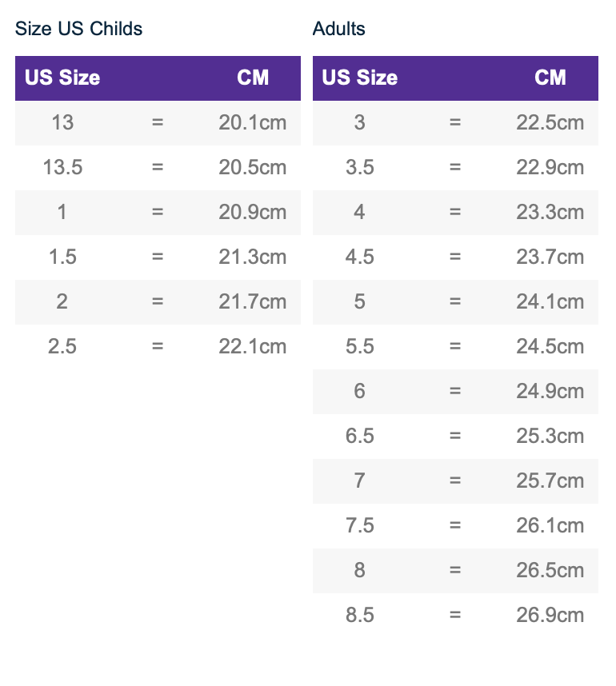
Task: Click child size 13 row
Action: coord(158,122)
